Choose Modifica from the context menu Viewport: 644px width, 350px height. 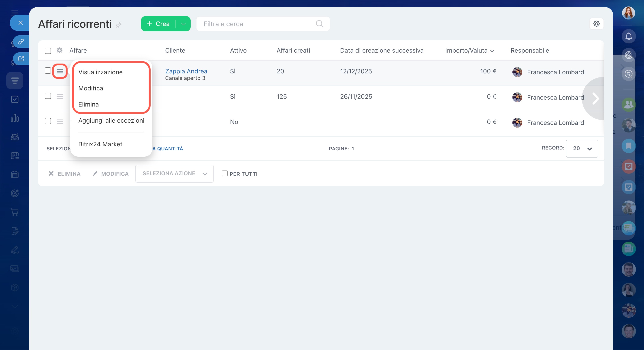90,88
